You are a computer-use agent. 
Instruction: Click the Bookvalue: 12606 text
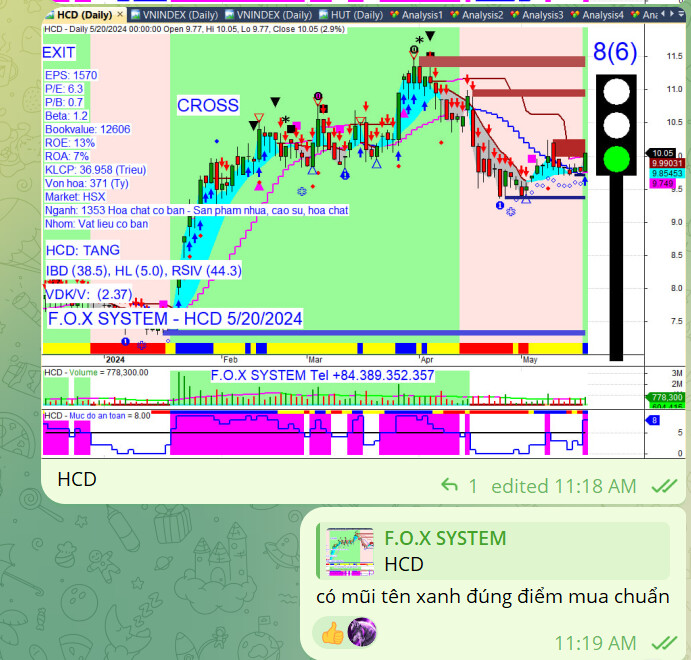click(x=88, y=130)
